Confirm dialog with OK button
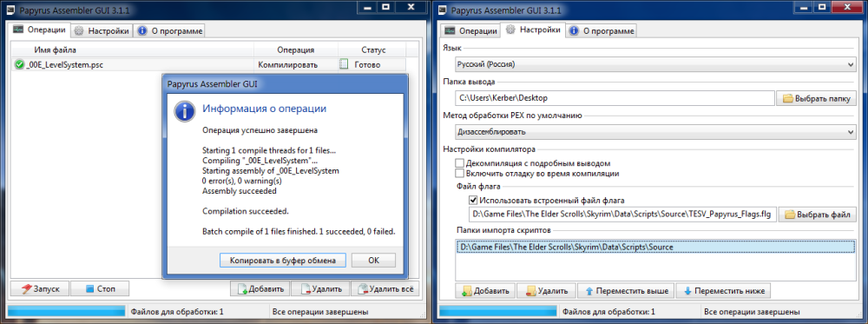The height and width of the screenshot is (324, 868). pos(373,261)
